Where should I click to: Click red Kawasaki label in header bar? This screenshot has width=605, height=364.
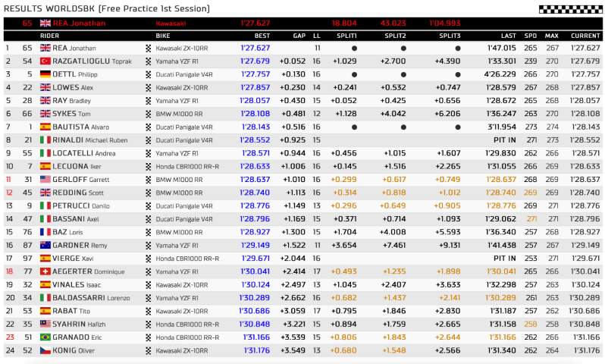[x=171, y=24]
